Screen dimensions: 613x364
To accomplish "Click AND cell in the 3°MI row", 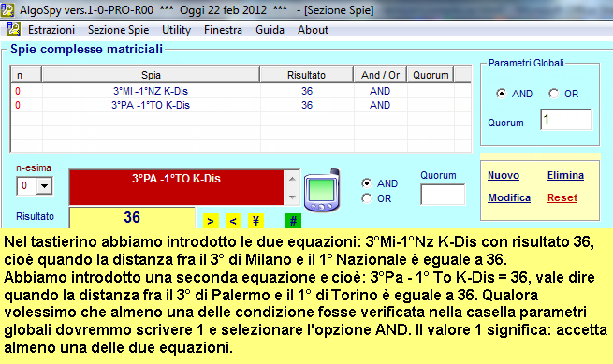I will (x=380, y=91).
